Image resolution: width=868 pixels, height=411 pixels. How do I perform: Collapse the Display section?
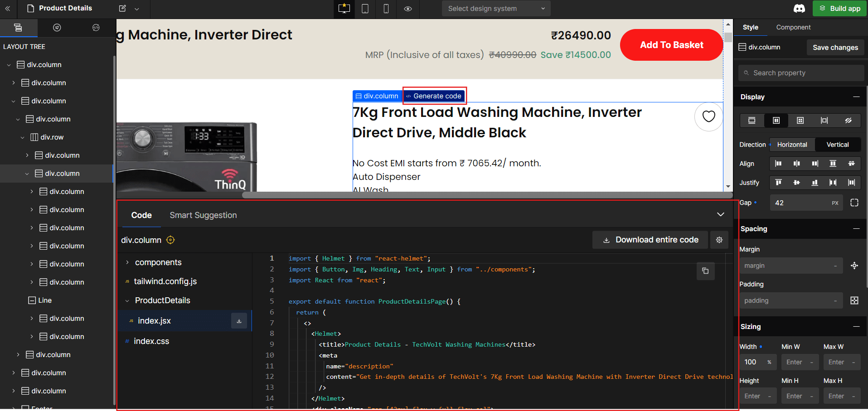(856, 97)
